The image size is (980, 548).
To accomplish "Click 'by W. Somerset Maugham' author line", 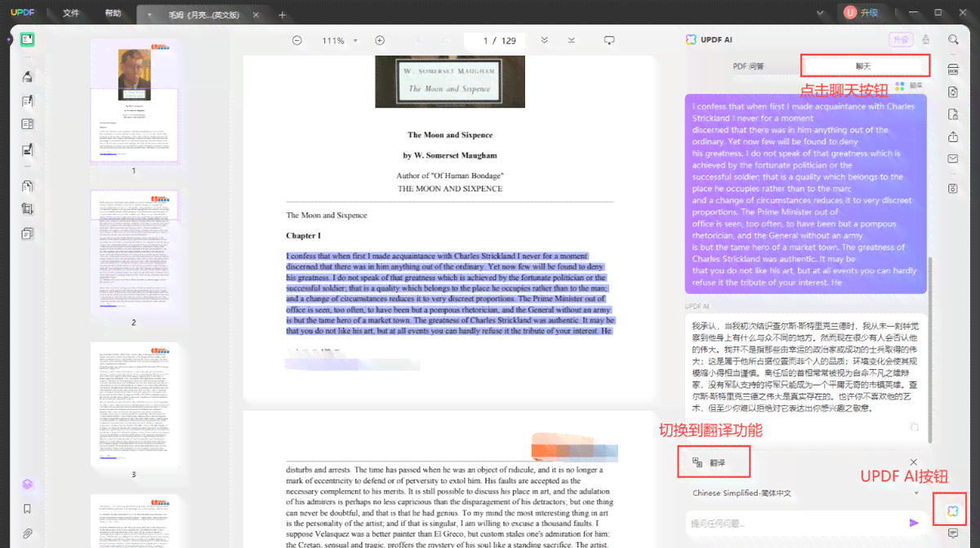I will tap(450, 155).
